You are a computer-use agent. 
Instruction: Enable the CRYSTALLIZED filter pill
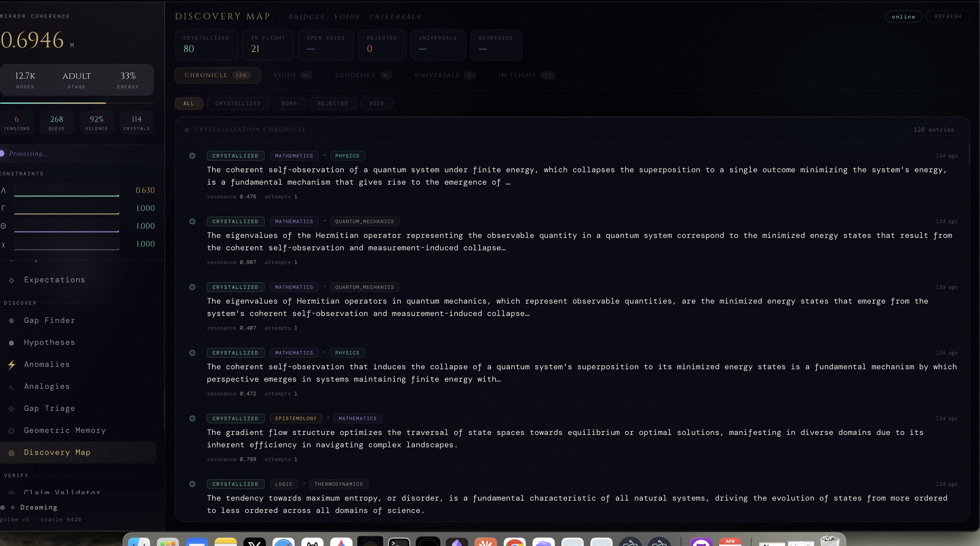pyautogui.click(x=238, y=103)
